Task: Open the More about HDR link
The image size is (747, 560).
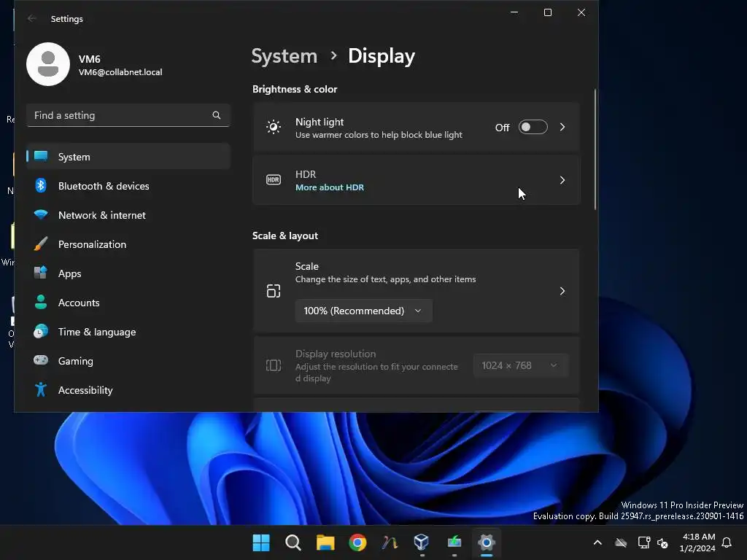Action: pos(329,187)
